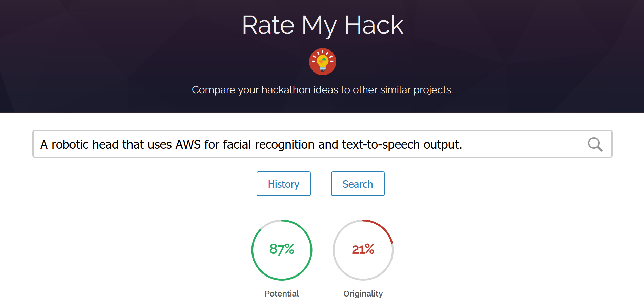Click the 'Compare your hackathon ideas' subtitle
This screenshot has width=644, height=306.
pos(322,90)
